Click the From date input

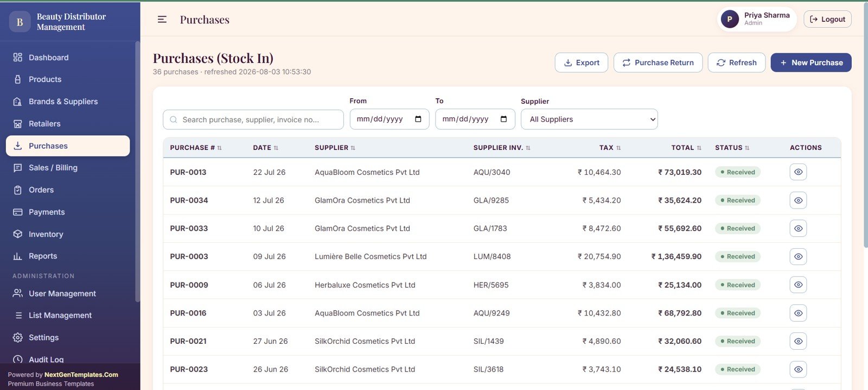click(x=390, y=119)
